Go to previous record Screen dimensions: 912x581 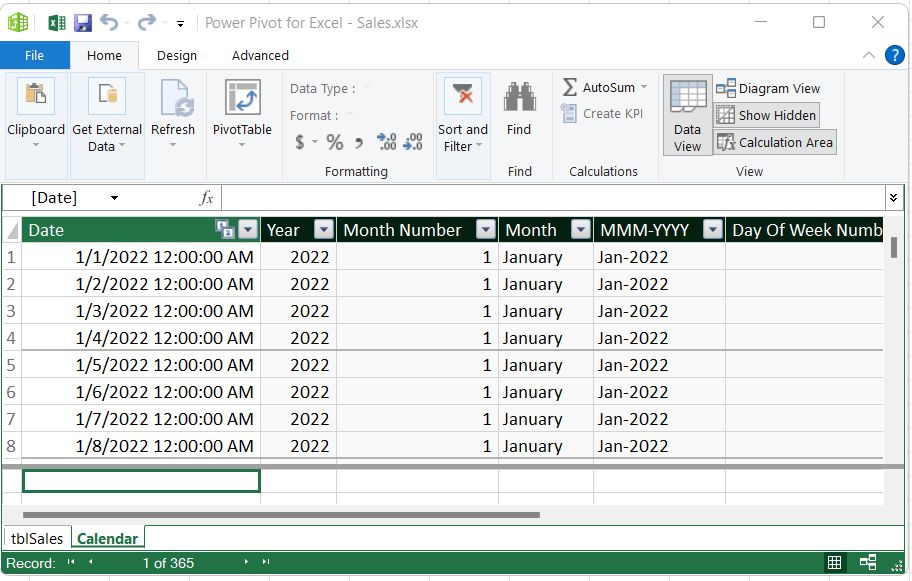91,562
